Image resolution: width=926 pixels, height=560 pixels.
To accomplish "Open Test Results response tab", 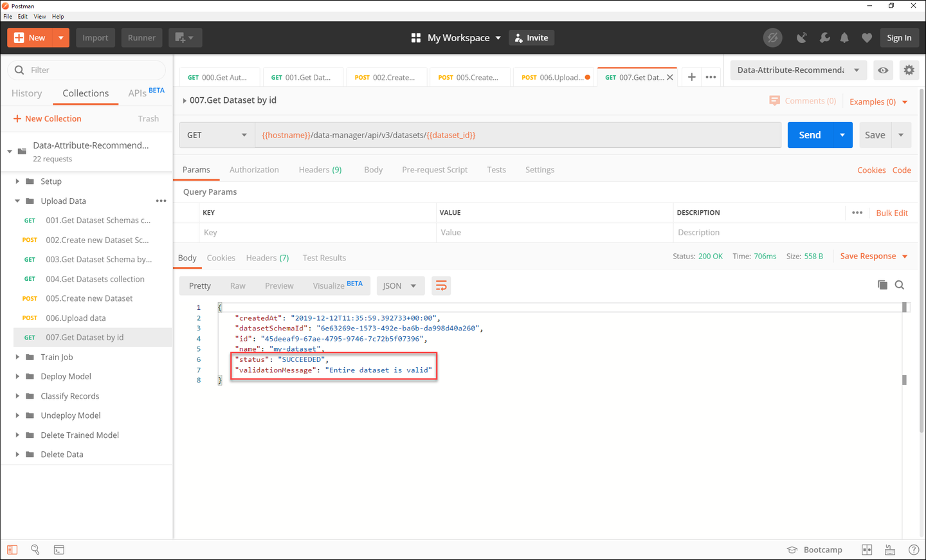I will [324, 258].
